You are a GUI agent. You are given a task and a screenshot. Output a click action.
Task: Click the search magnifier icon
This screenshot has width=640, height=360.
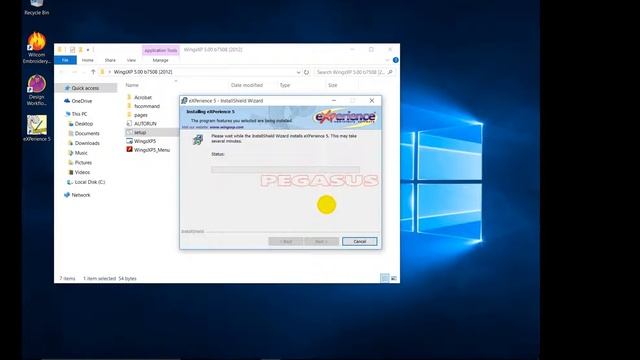tap(390, 72)
